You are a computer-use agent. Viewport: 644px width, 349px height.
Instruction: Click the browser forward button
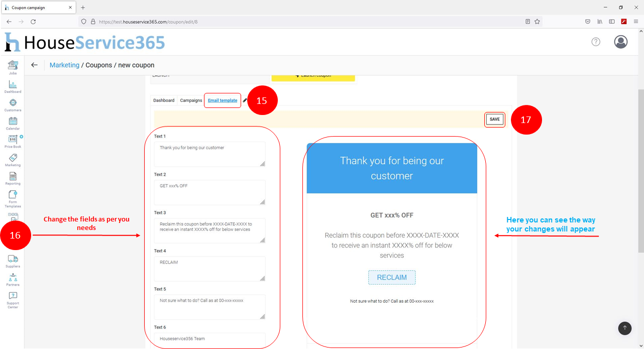tap(21, 22)
